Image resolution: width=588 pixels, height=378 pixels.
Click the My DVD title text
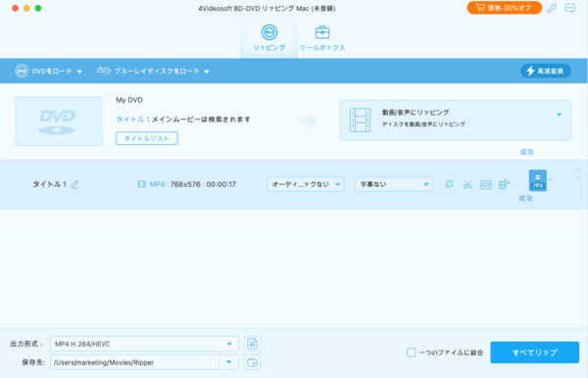tap(129, 100)
